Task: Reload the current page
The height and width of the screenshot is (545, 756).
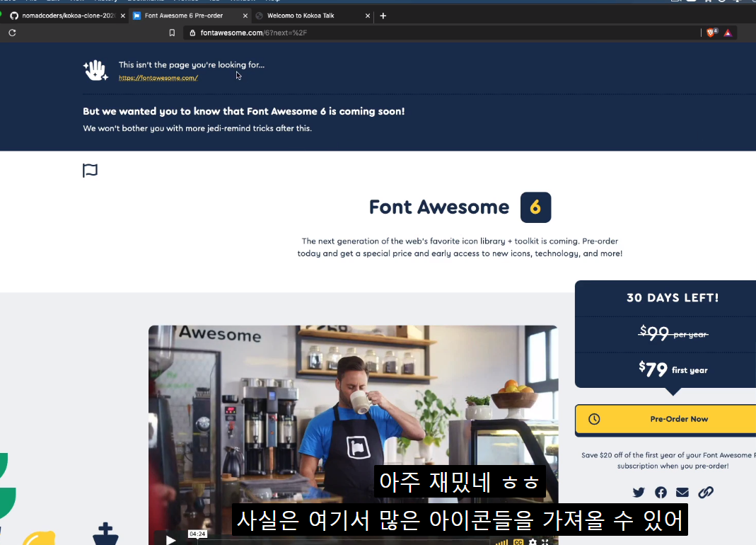Action: pyautogui.click(x=13, y=33)
